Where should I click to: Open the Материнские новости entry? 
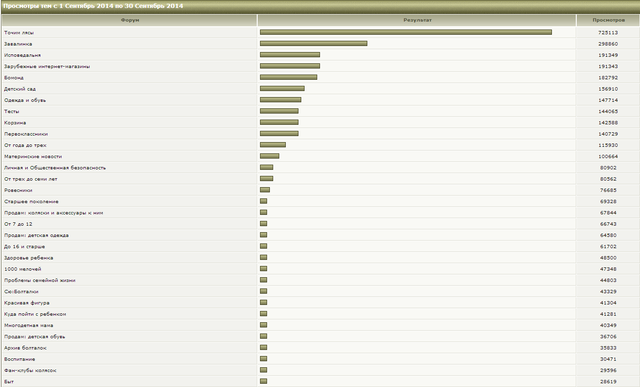tap(33, 156)
